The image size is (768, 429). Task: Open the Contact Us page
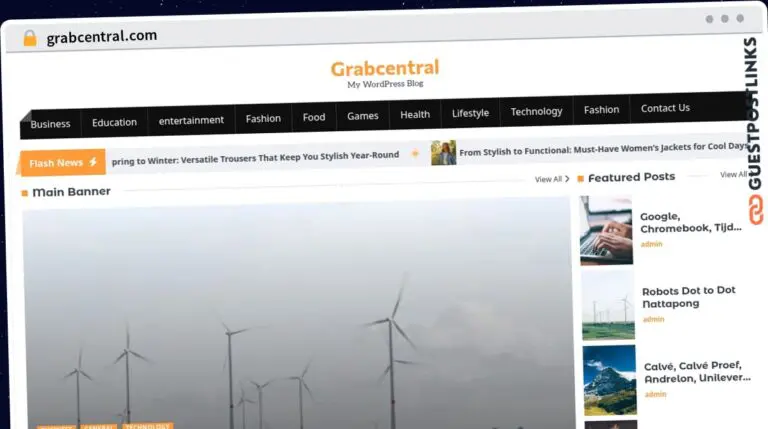click(x=665, y=108)
